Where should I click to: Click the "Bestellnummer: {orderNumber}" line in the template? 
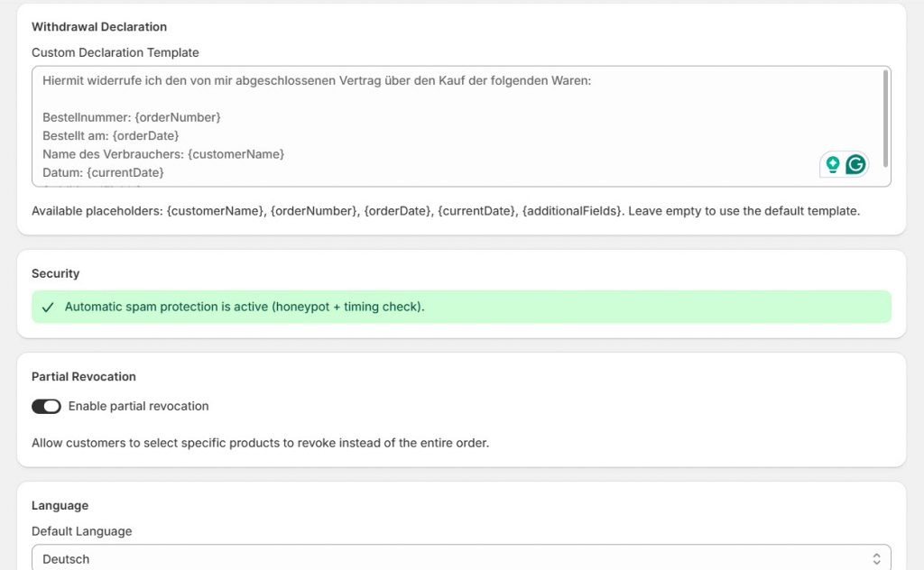tap(132, 118)
